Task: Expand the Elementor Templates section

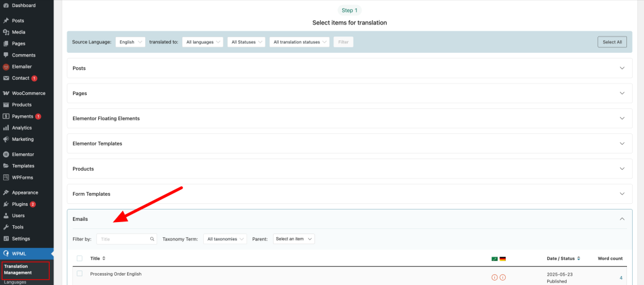Action: pos(350,143)
